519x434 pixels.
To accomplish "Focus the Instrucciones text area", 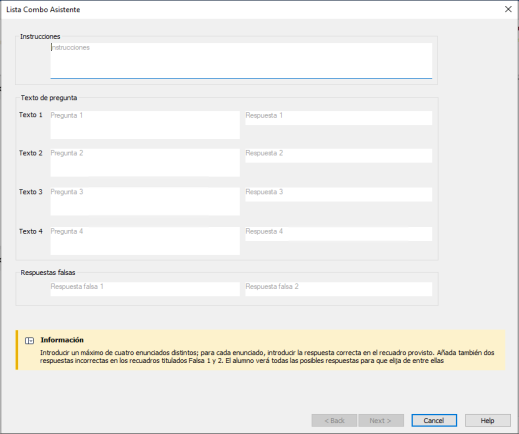I will [x=241, y=61].
